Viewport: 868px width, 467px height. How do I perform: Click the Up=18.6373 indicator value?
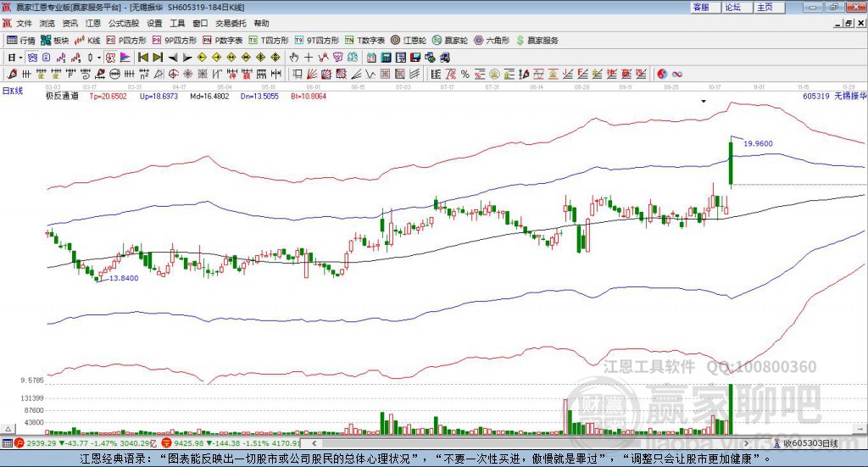tap(159, 97)
